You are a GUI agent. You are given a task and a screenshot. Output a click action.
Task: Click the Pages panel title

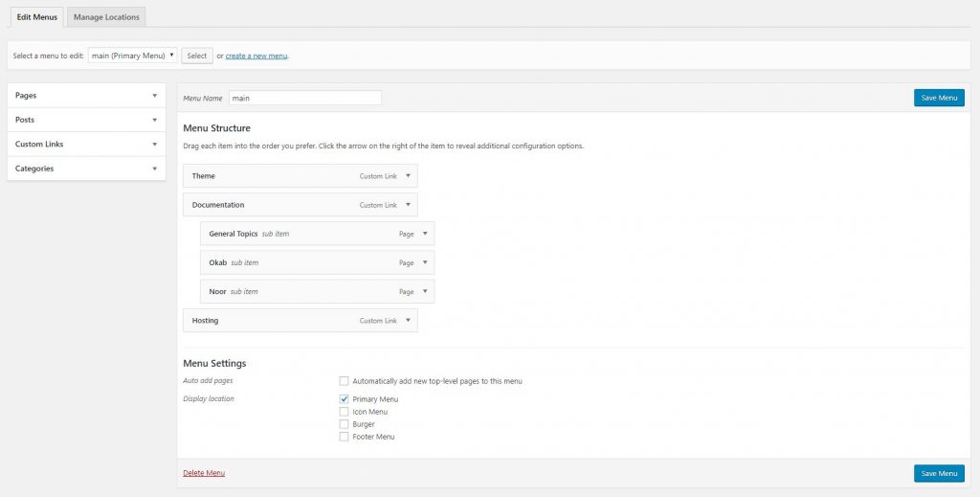[x=26, y=96]
